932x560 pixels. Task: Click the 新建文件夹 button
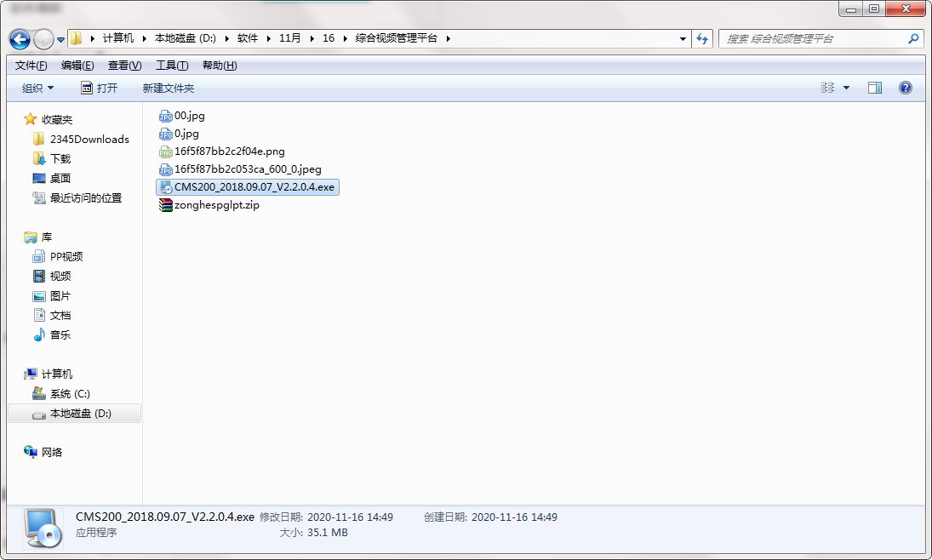click(x=169, y=88)
